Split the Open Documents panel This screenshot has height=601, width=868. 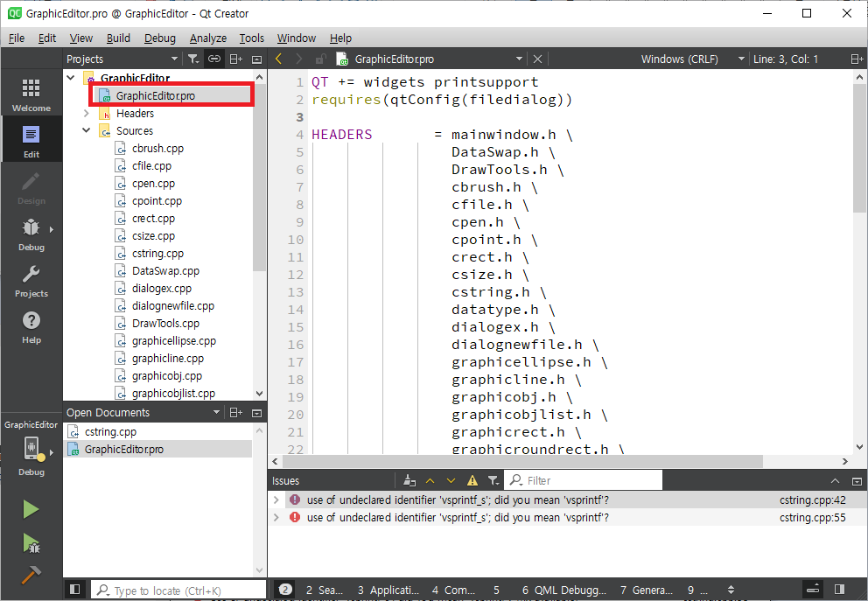pos(236,412)
